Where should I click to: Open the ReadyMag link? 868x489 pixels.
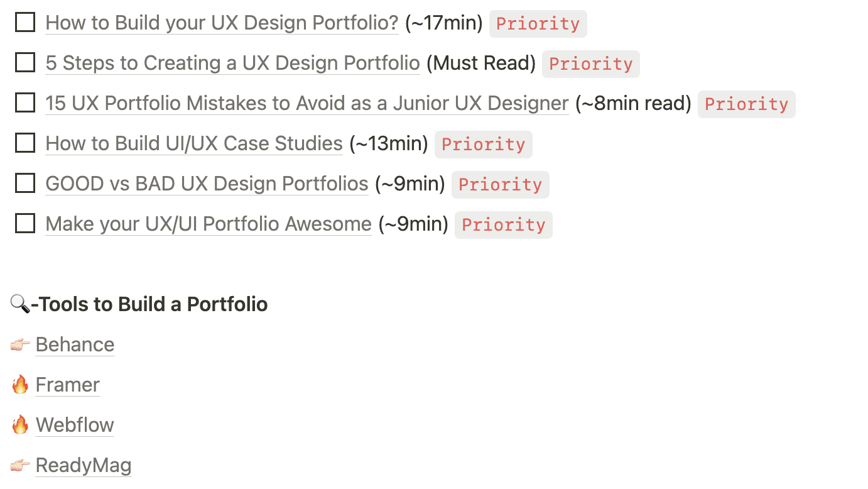[x=84, y=464]
